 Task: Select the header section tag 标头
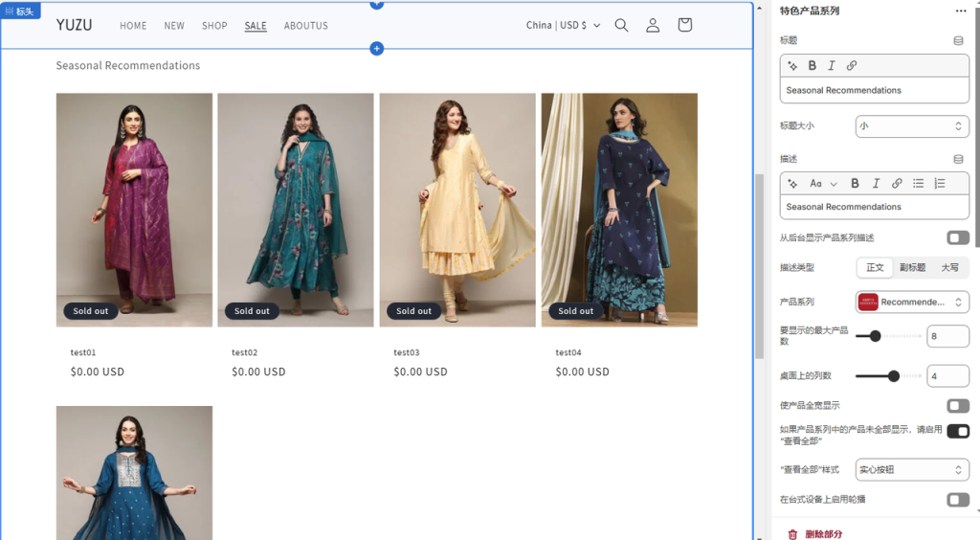[x=21, y=11]
